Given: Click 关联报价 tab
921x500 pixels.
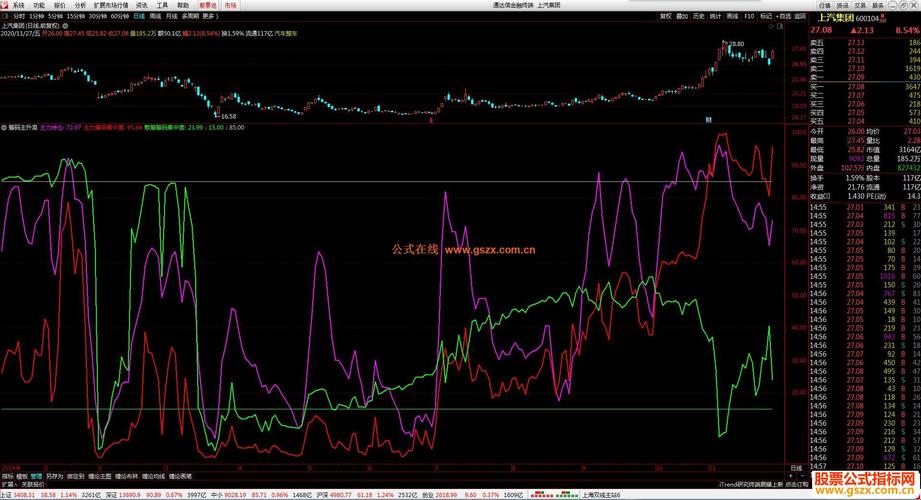Looking at the screenshot, I should point(33,485).
